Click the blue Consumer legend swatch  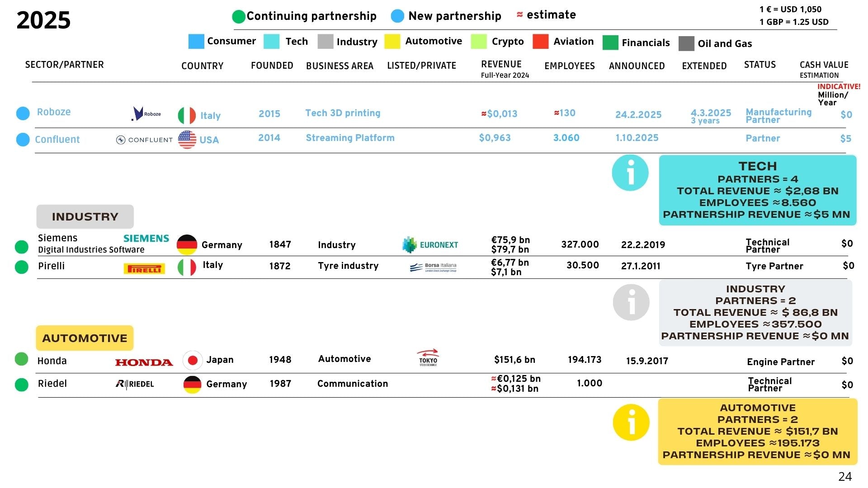coord(196,41)
